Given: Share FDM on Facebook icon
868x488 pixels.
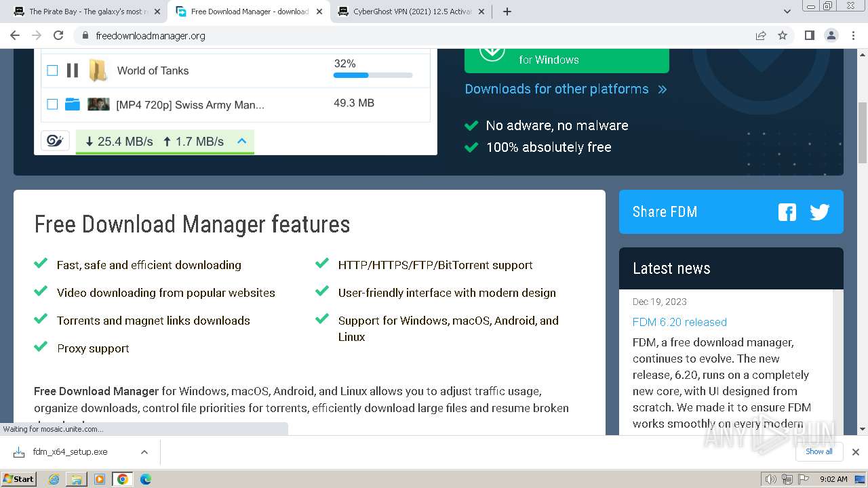Looking at the screenshot, I should [787, 212].
